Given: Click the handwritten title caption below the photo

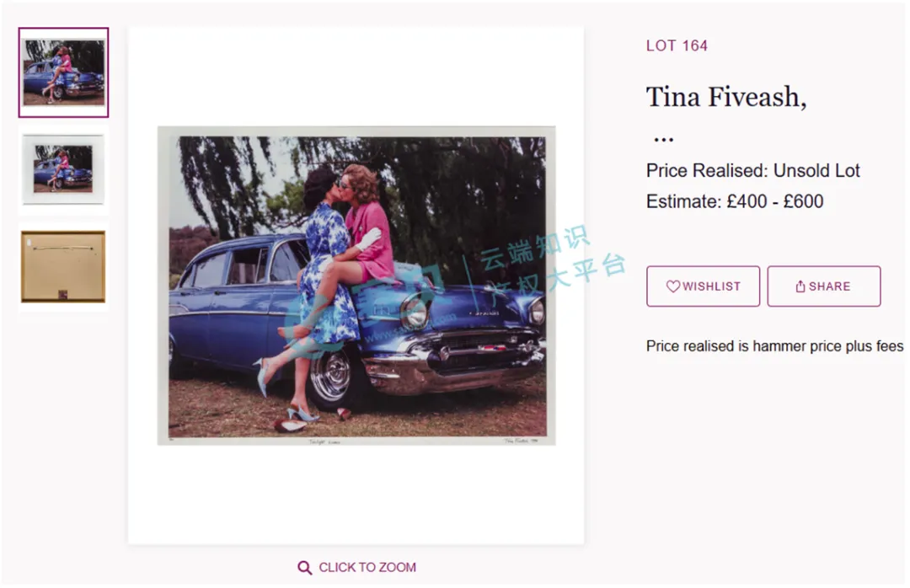Looking at the screenshot, I should 324,440.
